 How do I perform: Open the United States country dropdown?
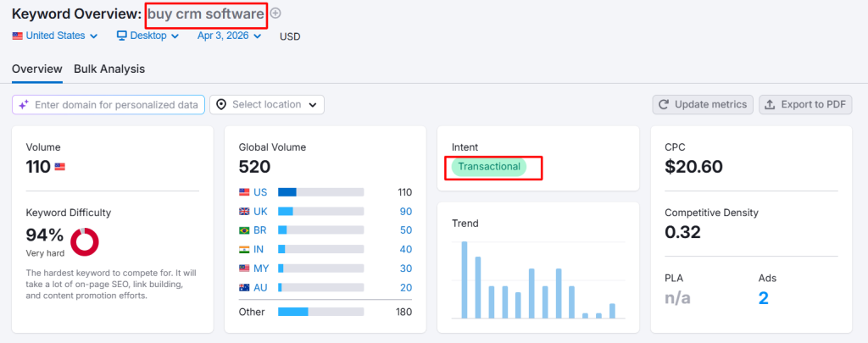point(55,36)
